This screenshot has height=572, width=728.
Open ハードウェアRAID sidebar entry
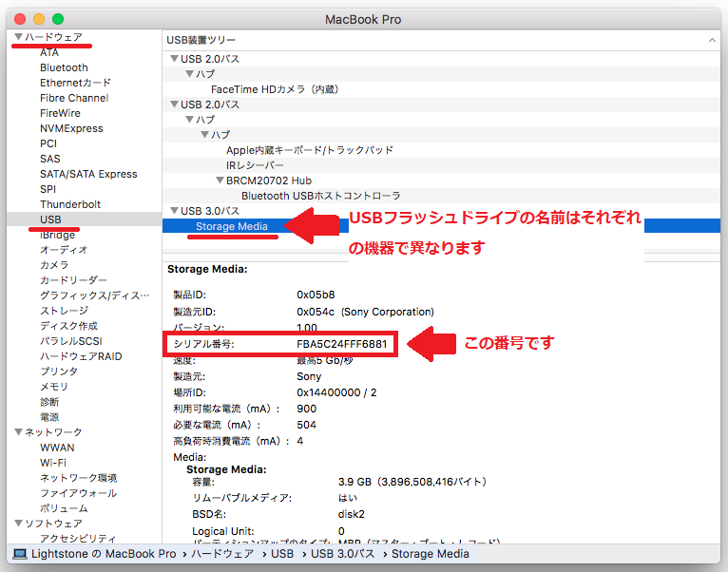tap(81, 356)
